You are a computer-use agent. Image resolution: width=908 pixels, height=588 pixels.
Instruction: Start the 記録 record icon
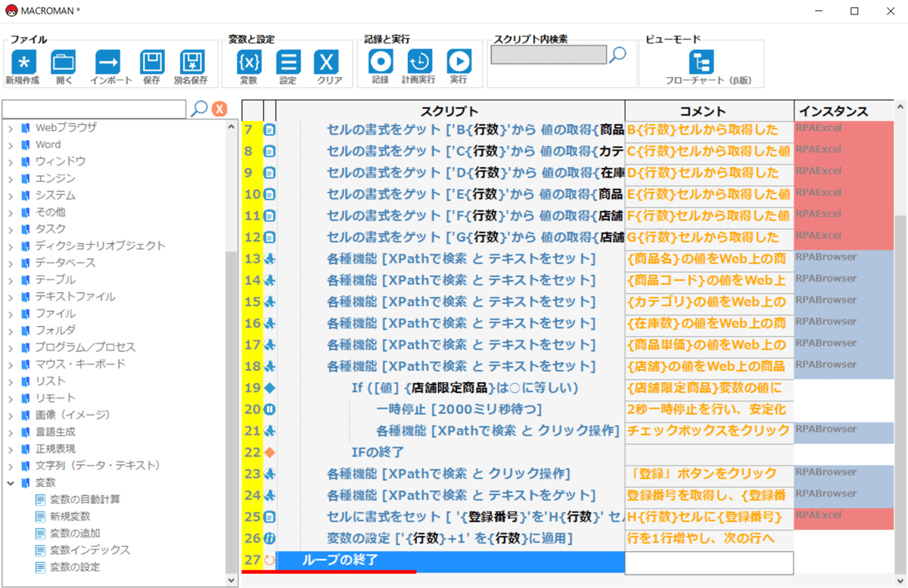tap(381, 62)
